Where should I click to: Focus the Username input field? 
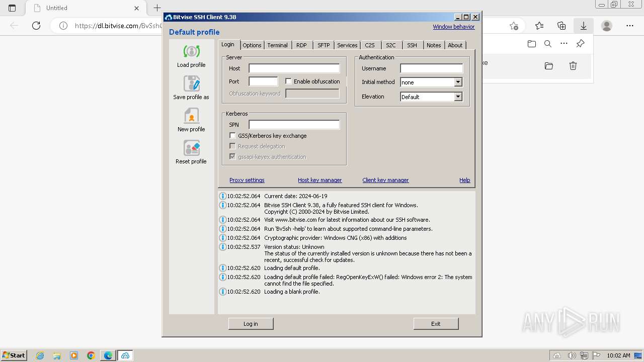[x=432, y=68]
